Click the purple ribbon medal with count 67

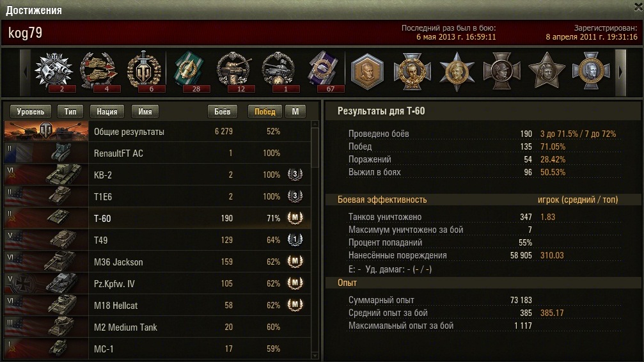point(323,71)
